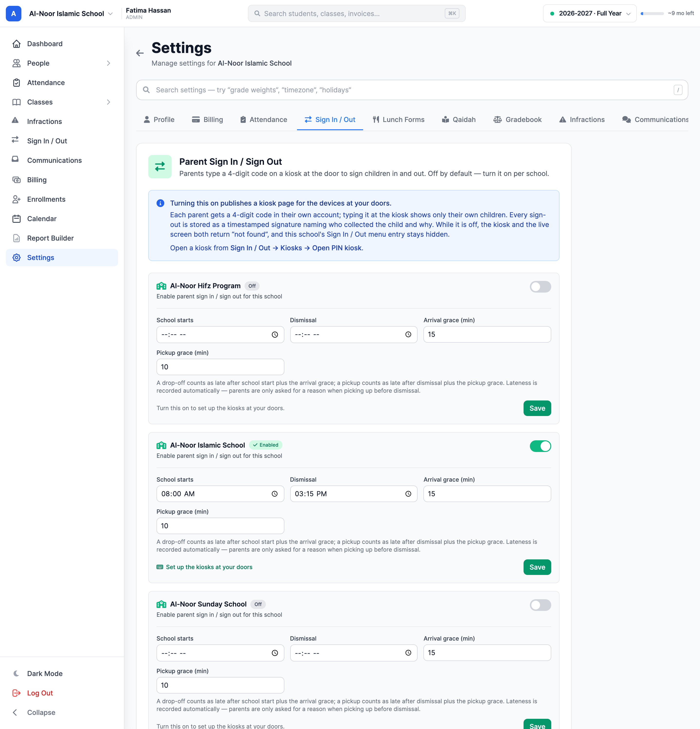Click the Communications inbox icon in sidebar
The image size is (700, 729).
15,159
